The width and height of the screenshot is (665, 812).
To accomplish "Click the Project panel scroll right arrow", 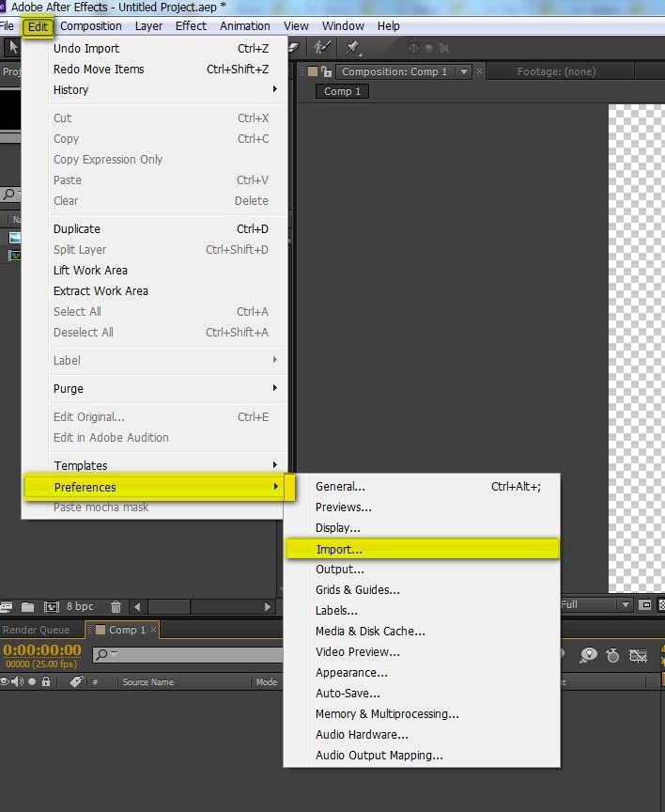I will [267, 606].
